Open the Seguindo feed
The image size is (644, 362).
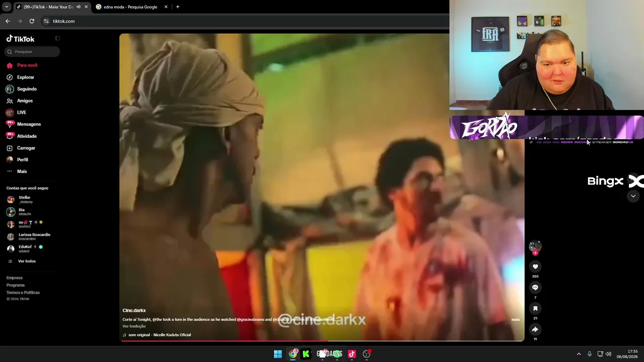pos(21,89)
